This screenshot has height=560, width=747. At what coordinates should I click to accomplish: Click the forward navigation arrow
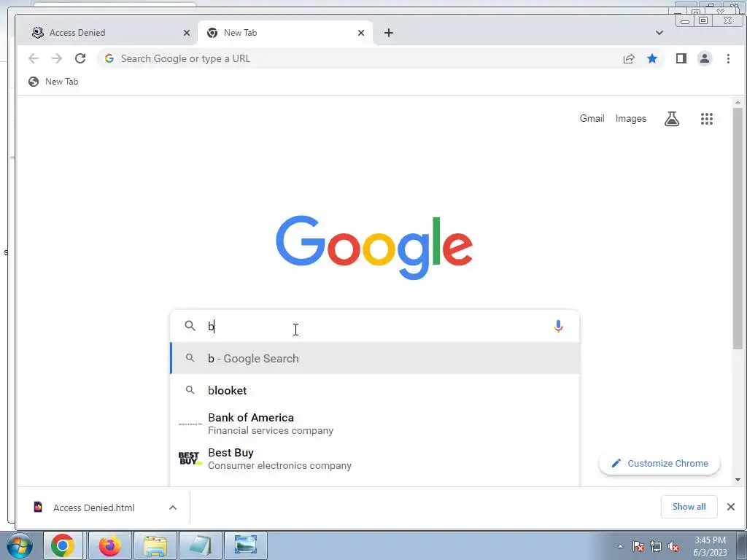click(x=57, y=58)
